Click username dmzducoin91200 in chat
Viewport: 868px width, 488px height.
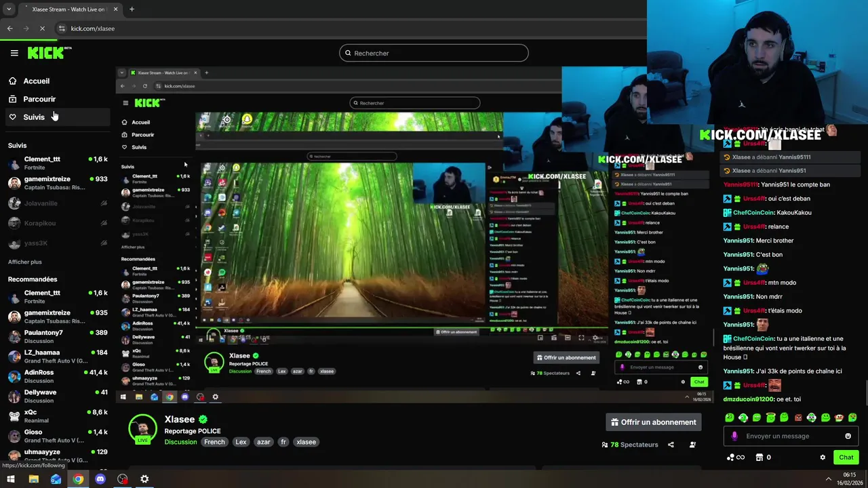pyautogui.click(x=747, y=399)
